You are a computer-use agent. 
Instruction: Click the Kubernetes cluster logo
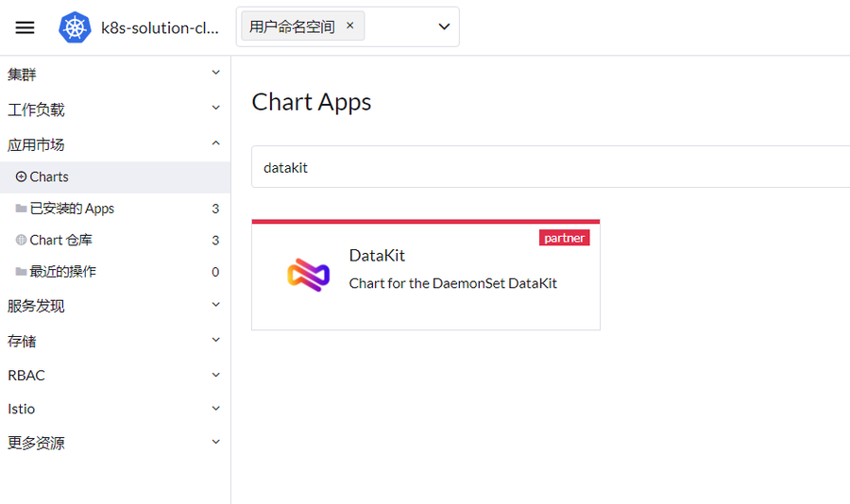(75, 27)
